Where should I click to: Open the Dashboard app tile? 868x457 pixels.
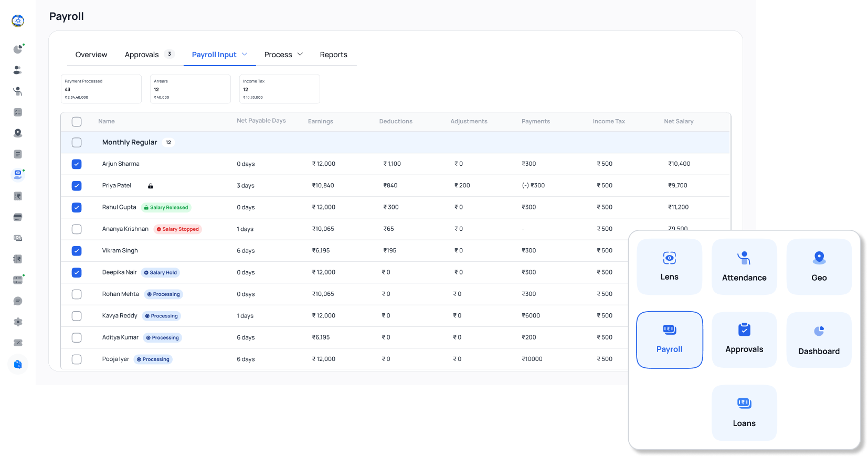point(819,339)
